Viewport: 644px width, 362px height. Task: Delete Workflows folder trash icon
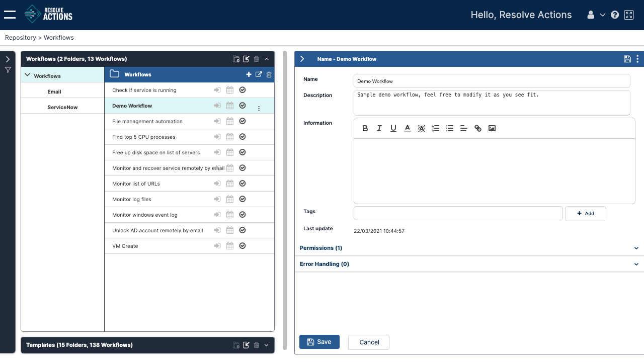[x=269, y=74]
